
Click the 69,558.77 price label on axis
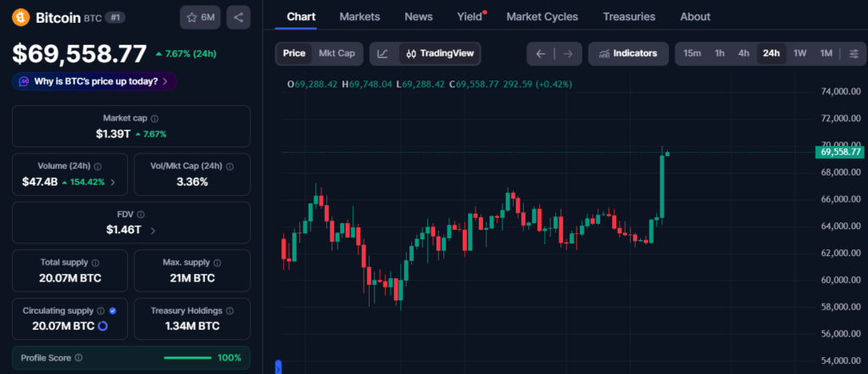(x=840, y=152)
